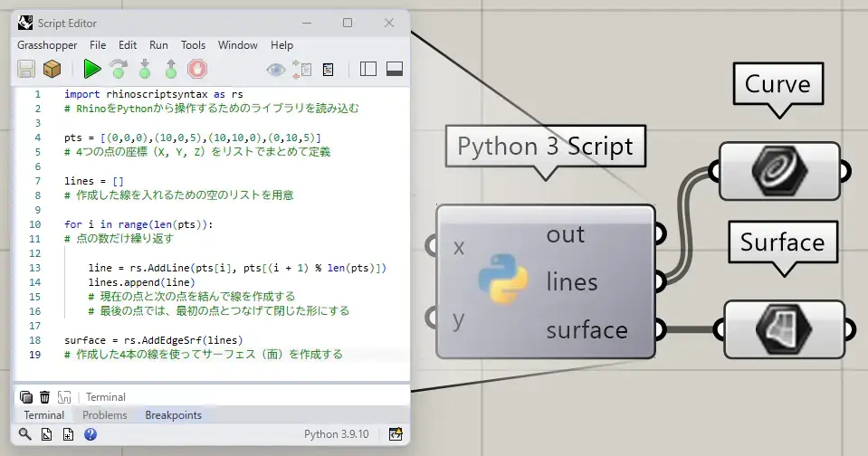Open the Run menu
This screenshot has height=456, width=868.
pos(158,45)
